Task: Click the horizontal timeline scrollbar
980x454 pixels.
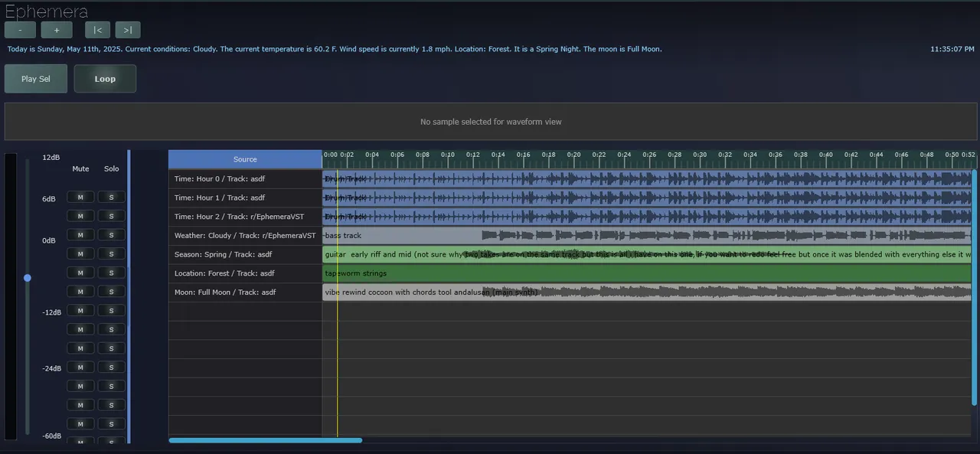Action: (264, 440)
